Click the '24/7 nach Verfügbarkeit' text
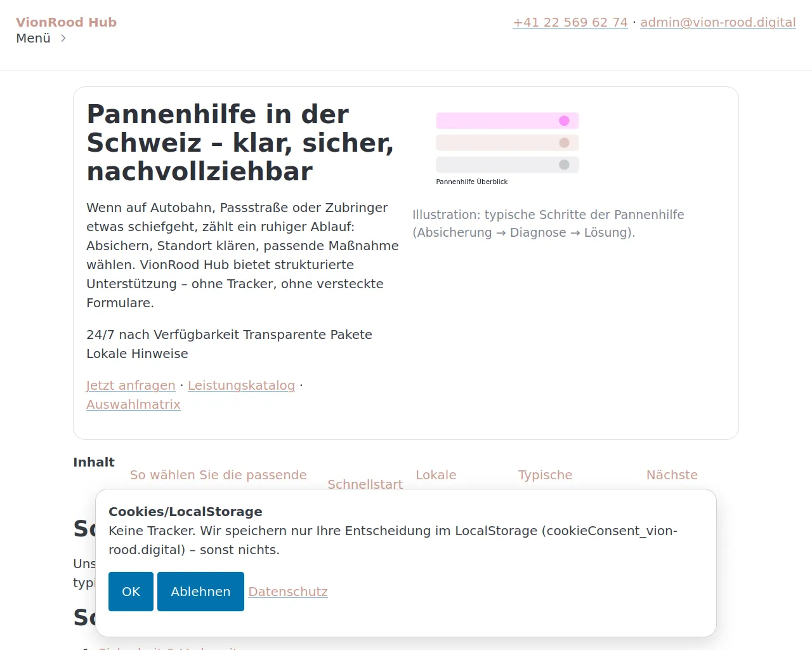The width and height of the screenshot is (812, 650). pos(162,335)
